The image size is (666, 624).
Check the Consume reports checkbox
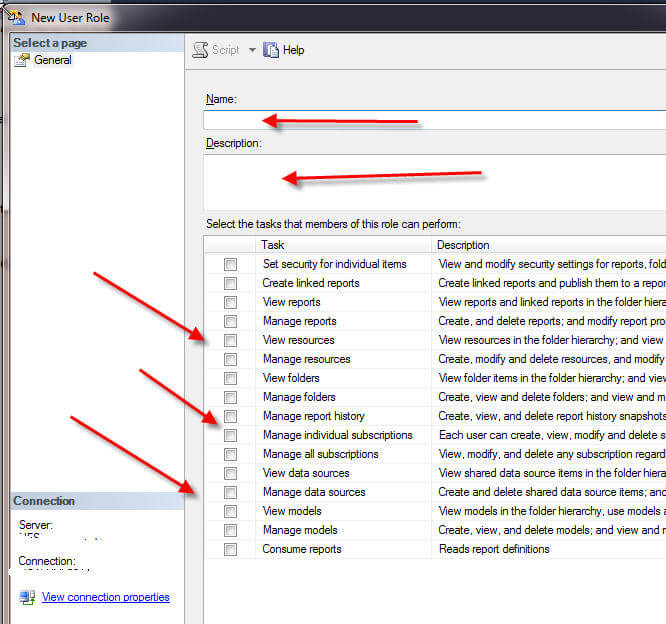coord(231,549)
